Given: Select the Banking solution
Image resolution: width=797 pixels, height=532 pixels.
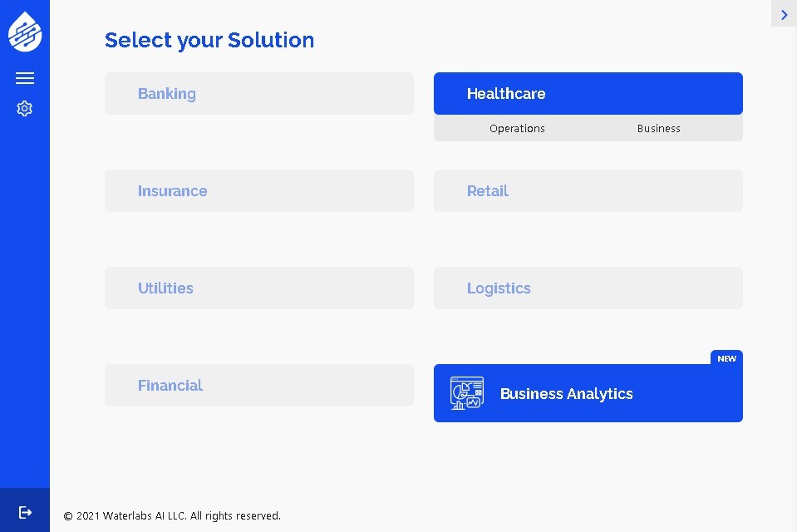Looking at the screenshot, I should click(x=258, y=93).
